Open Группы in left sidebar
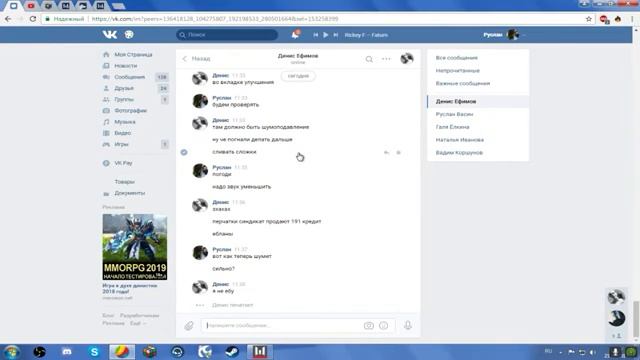Viewport: 640px width, 360px height. pos(124,99)
